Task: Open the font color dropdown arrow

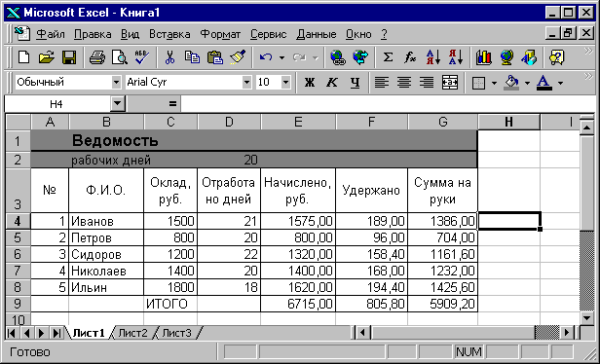Action: [x=561, y=83]
